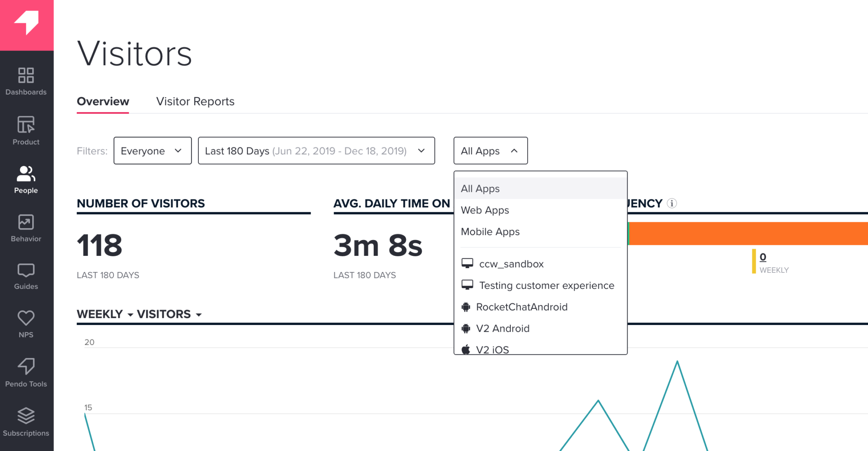Choose the ccw_sandbox app
The width and height of the screenshot is (868, 451).
512,263
